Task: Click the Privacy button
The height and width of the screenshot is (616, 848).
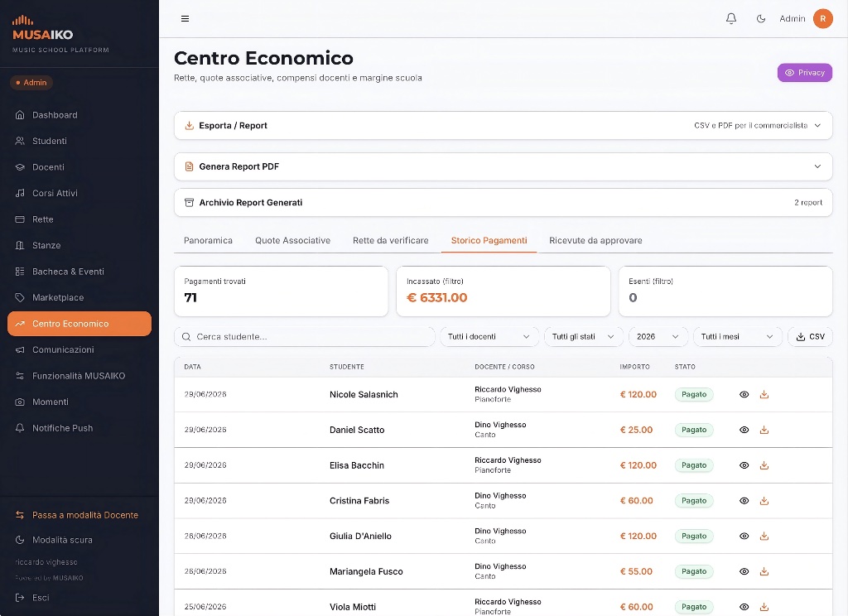Action: click(x=805, y=73)
